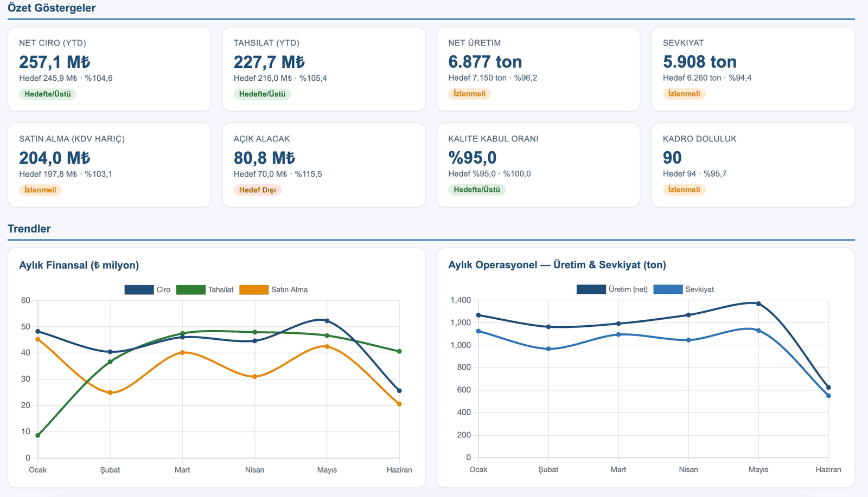Image resolution: width=868 pixels, height=497 pixels.
Task: Click the KADRO DOLULUK card title
Action: point(700,139)
